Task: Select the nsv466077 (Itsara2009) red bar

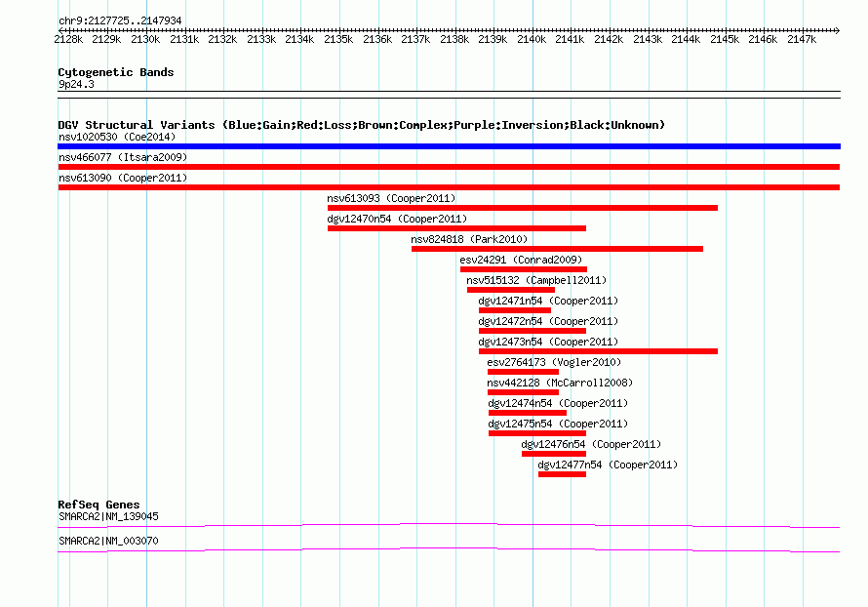Action: click(449, 167)
